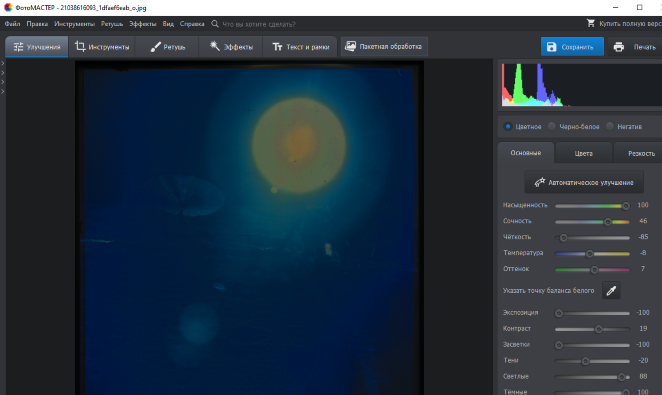662x395 pixels.
Task: Switch to the Основные tab
Action: (x=526, y=153)
